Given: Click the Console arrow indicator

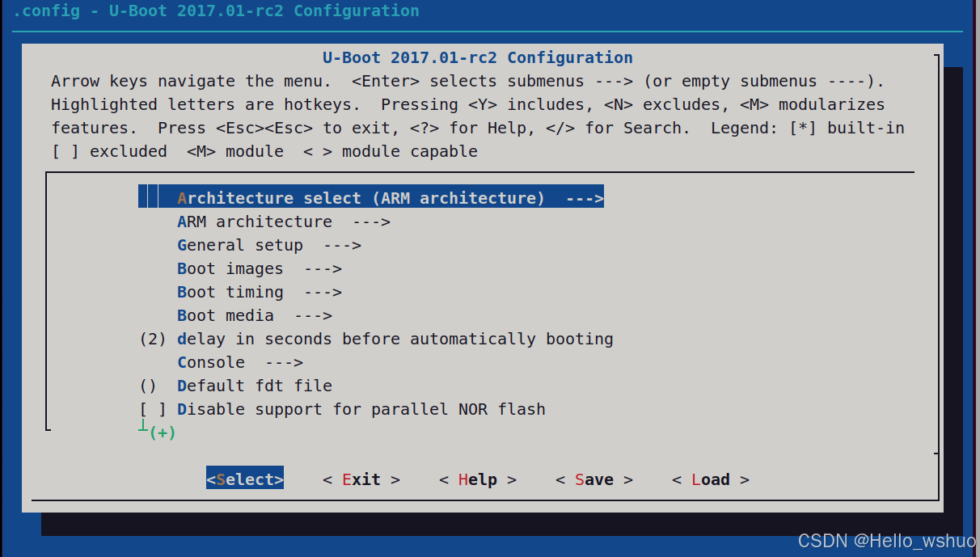Looking at the screenshot, I should pyautogui.click(x=284, y=362).
